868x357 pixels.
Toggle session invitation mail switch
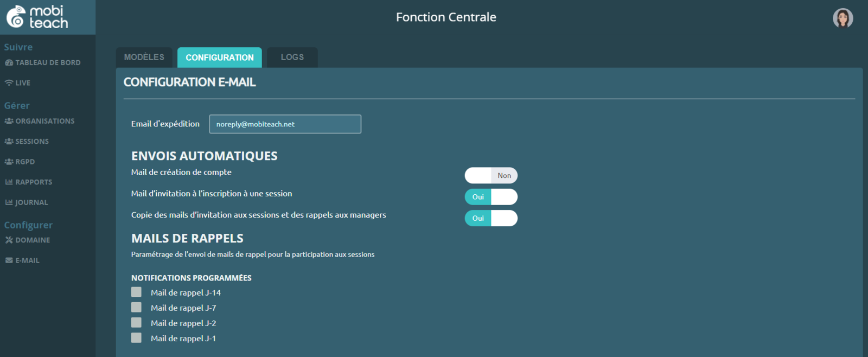coord(491,196)
